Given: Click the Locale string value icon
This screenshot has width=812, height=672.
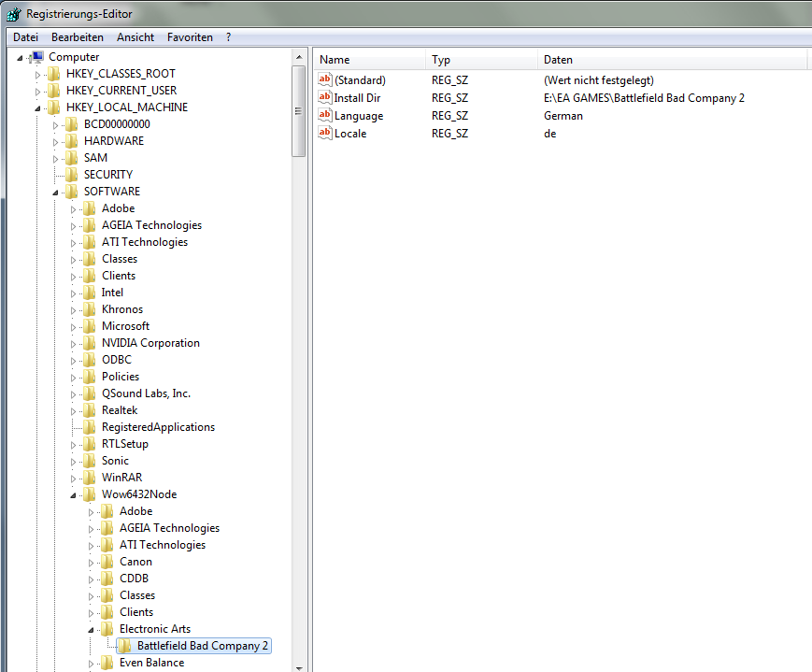Looking at the screenshot, I should tap(324, 133).
